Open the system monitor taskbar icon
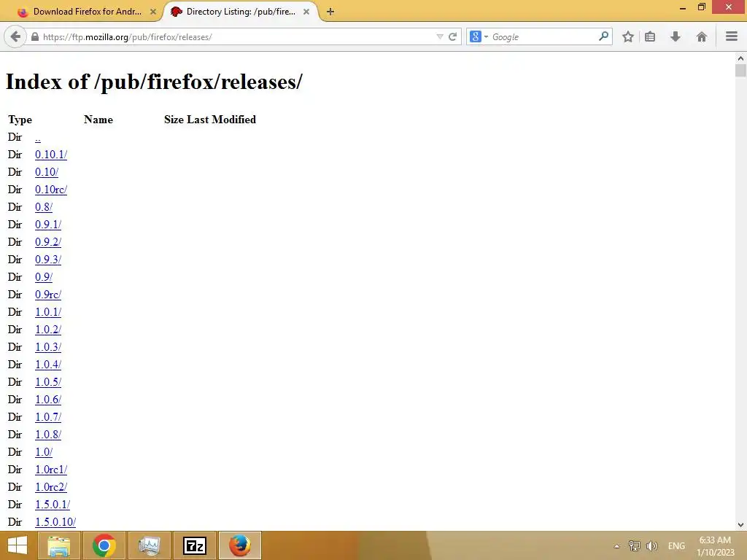The image size is (747, 560). [149, 545]
